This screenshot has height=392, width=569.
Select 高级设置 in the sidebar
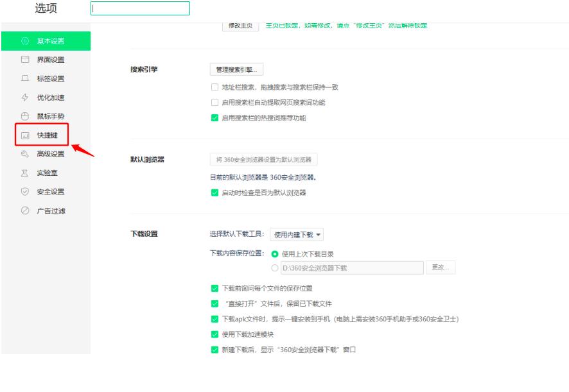click(46, 154)
